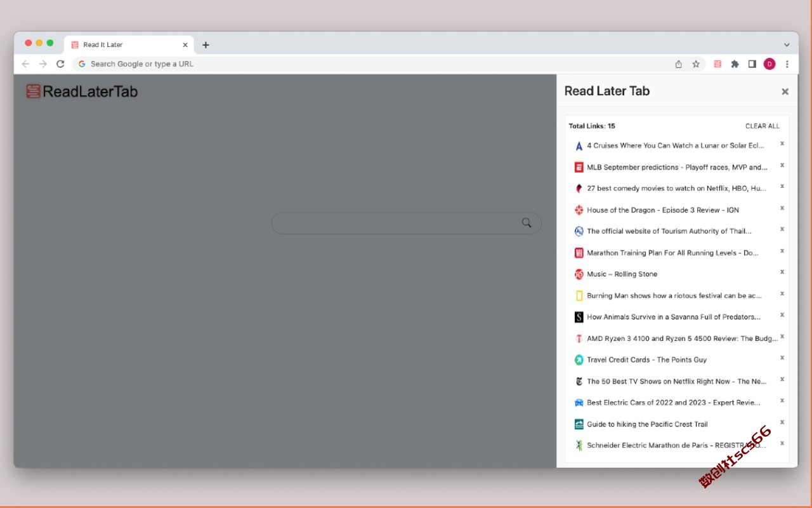The width and height of the screenshot is (812, 508).
Task: Remove the Tourism Authority of Thailand entry
Action: point(782,229)
